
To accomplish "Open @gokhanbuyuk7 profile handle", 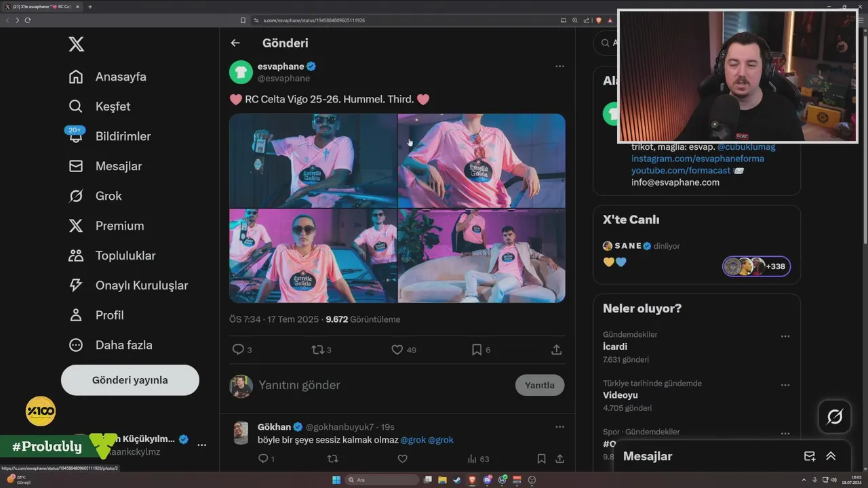I will [340, 427].
